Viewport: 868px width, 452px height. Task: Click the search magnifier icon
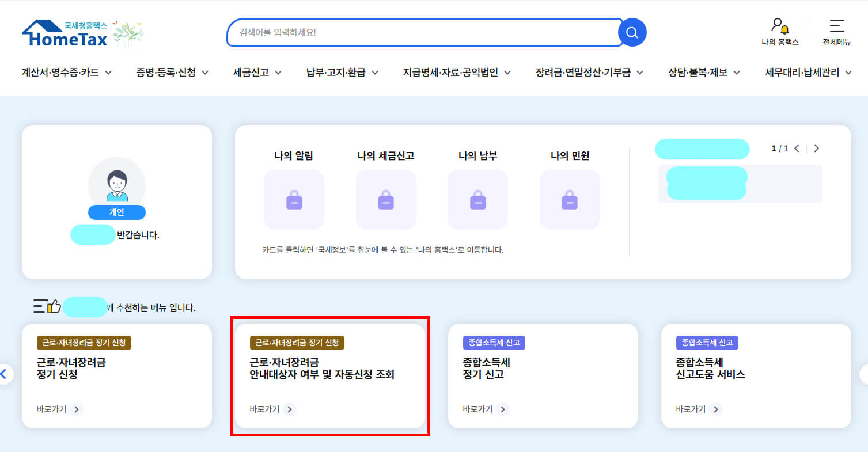631,32
